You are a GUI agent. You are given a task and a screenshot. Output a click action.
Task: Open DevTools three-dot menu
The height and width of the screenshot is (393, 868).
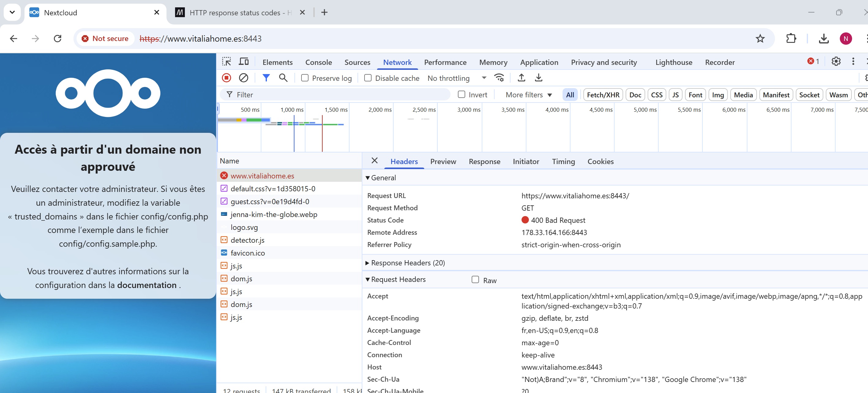pyautogui.click(x=853, y=61)
